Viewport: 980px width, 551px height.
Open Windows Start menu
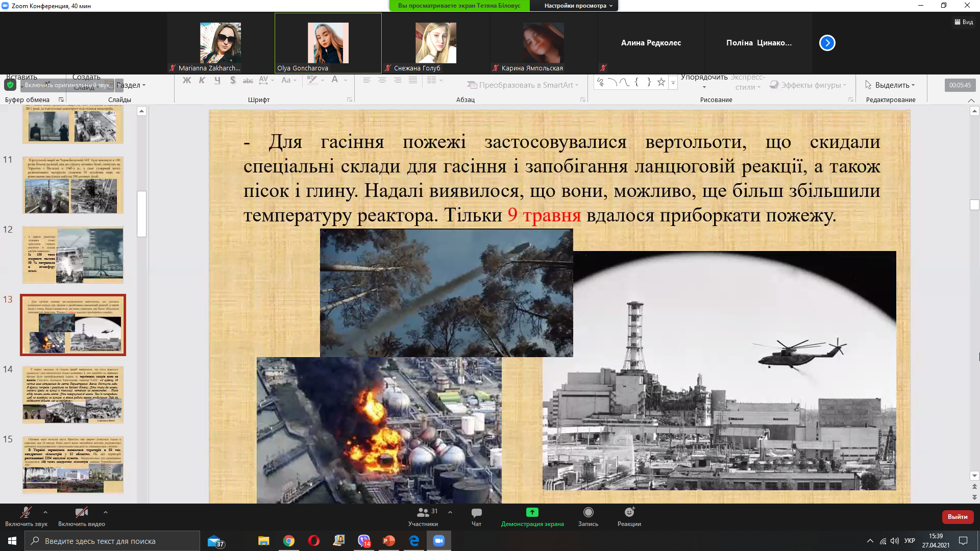tap(12, 541)
